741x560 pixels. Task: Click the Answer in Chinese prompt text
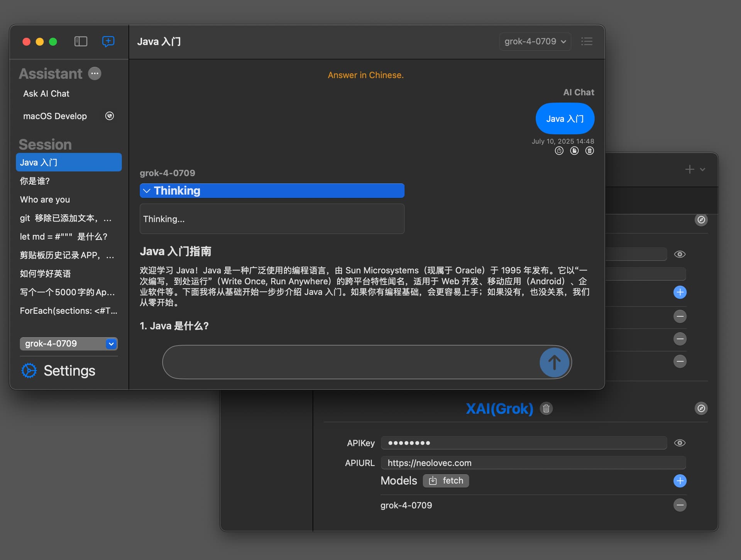[365, 75]
